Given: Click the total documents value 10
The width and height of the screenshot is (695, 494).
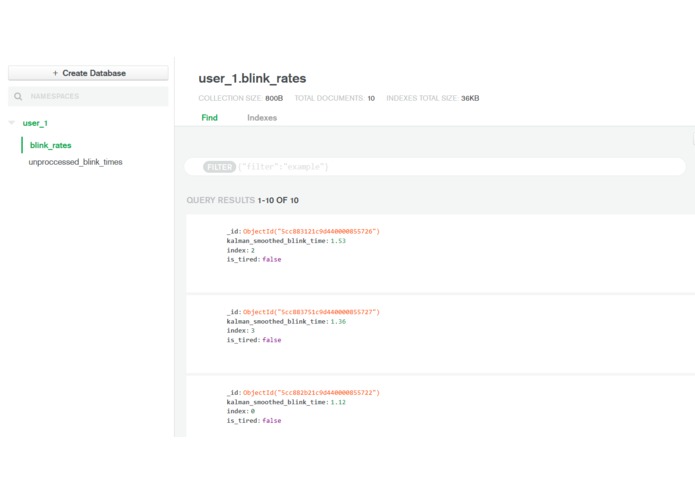Looking at the screenshot, I should tap(371, 98).
